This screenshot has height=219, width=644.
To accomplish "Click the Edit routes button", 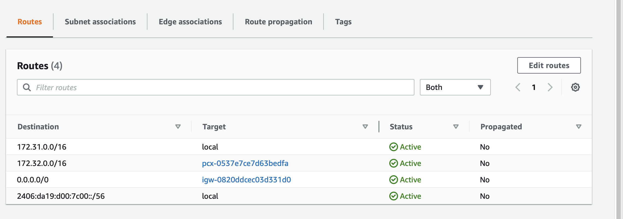I will click(x=549, y=65).
